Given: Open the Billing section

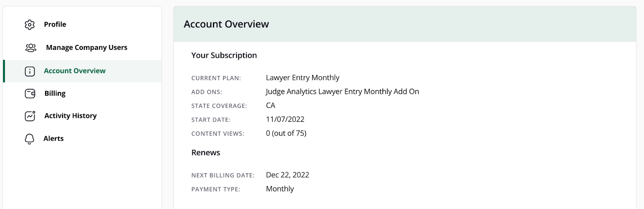Looking at the screenshot, I should tap(82, 93).
